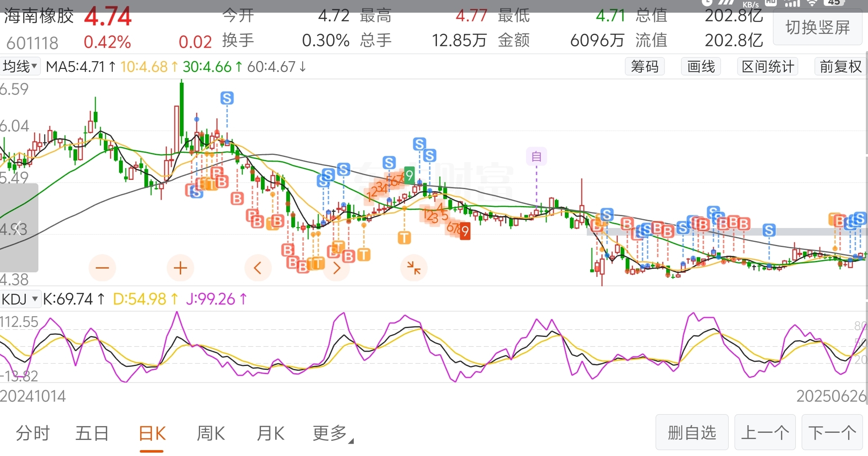
Task: Tap the topmost blue S signal marker
Action: (227, 98)
